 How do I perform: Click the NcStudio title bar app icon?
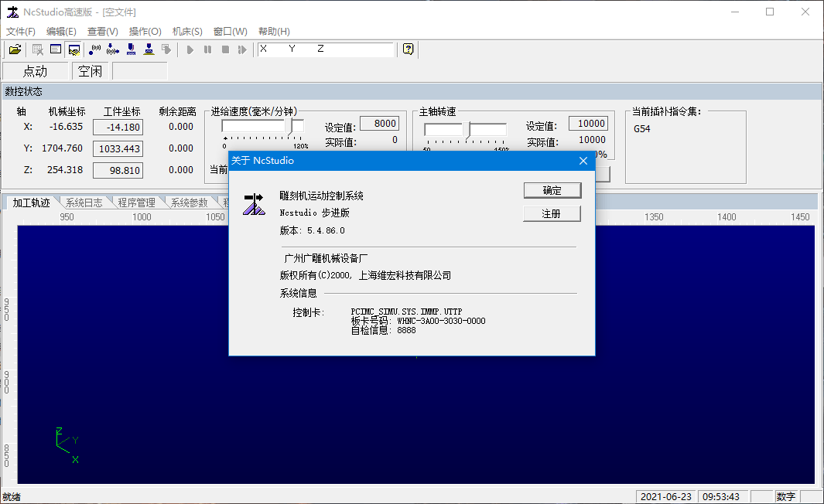pyautogui.click(x=12, y=12)
